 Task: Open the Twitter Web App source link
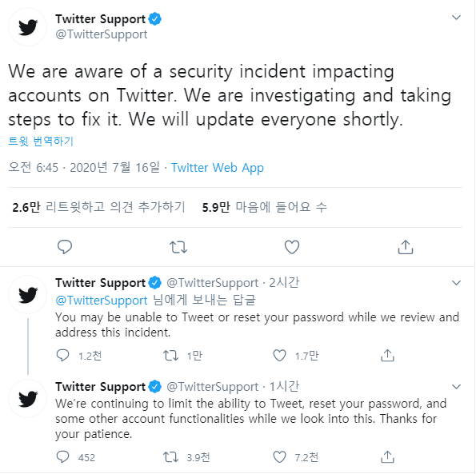click(x=218, y=168)
